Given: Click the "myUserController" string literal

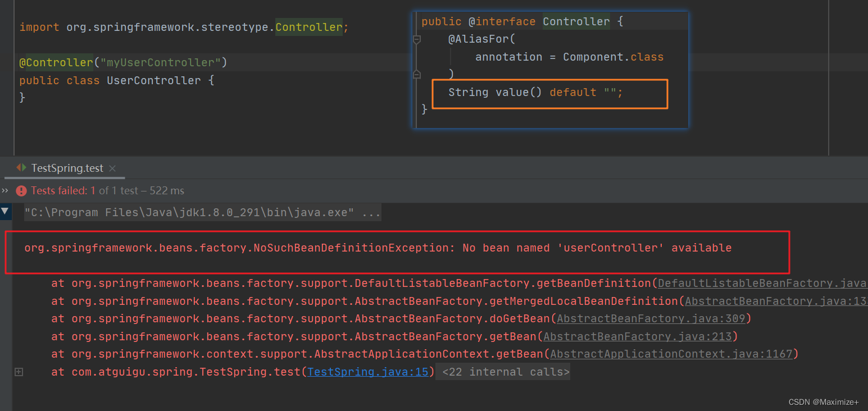Looking at the screenshot, I should click(x=161, y=62).
